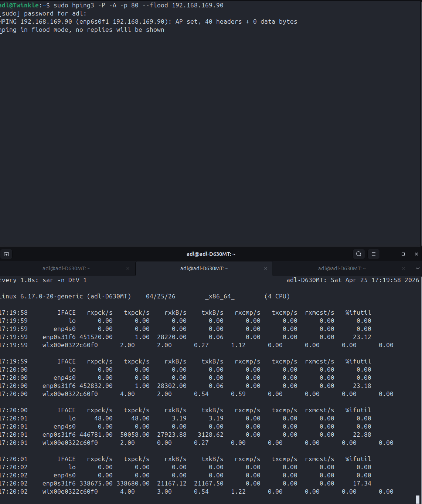Click the search magnifier in the terminal header

pos(358,254)
